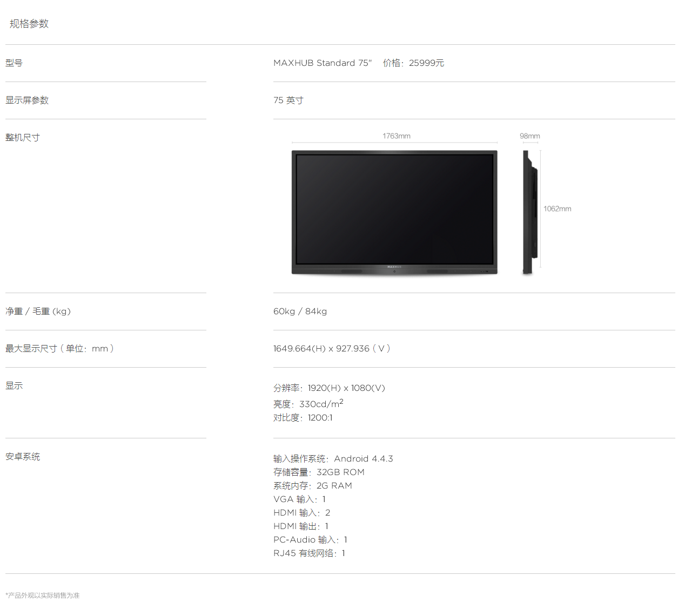Click 系统内存：2G RAM line
678x616 pixels.
point(313,486)
